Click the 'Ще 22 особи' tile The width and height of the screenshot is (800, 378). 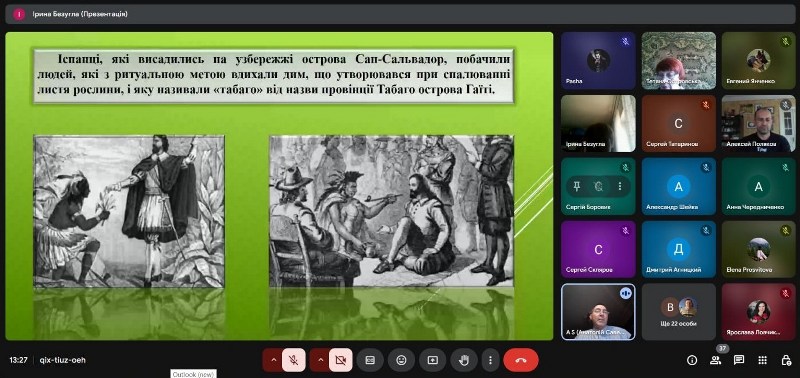coord(679,312)
